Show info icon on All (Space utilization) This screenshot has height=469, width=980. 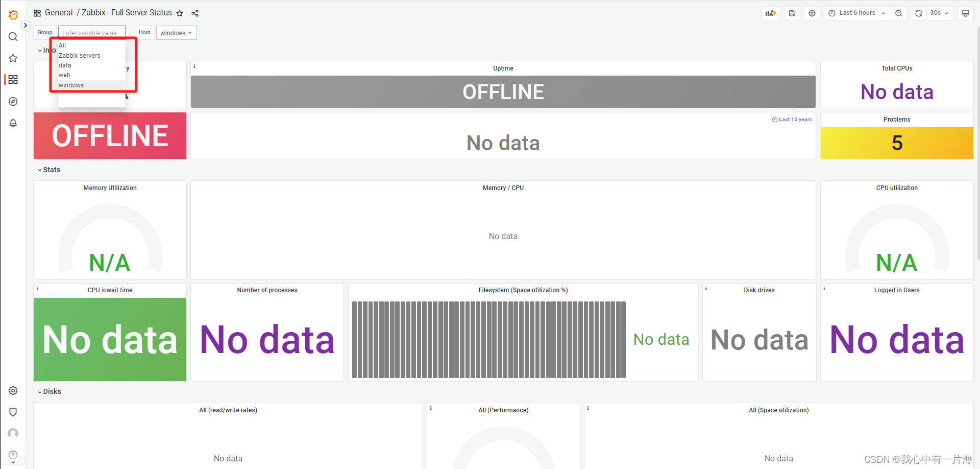click(x=588, y=408)
